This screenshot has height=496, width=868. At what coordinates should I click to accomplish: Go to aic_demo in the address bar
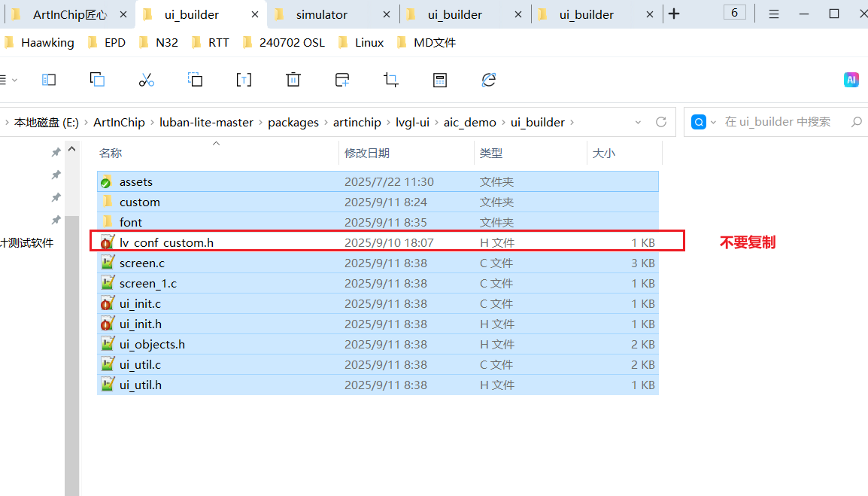pyautogui.click(x=469, y=123)
